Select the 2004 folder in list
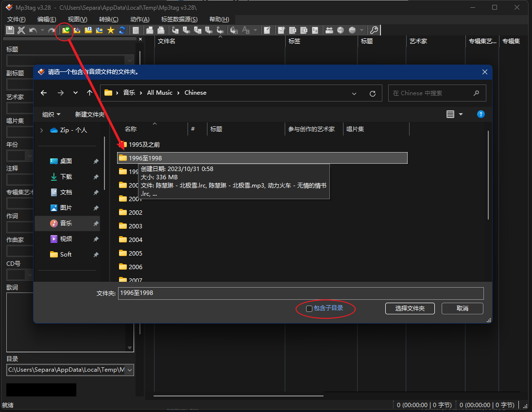 tap(135, 240)
